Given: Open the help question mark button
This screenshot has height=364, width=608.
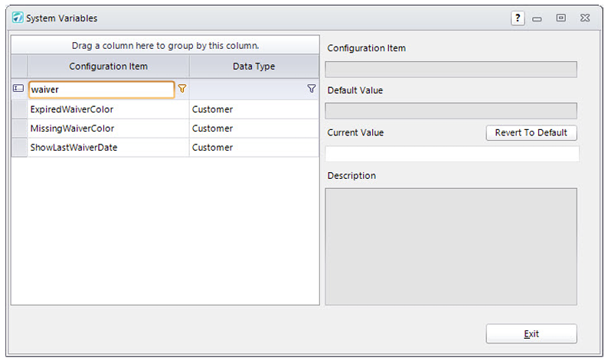Looking at the screenshot, I should click(x=518, y=18).
